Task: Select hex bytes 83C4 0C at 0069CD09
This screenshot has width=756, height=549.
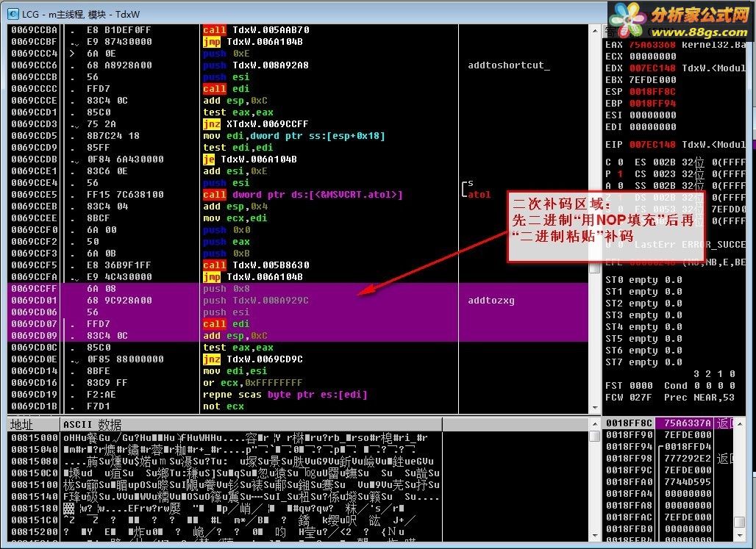Action: coord(107,335)
